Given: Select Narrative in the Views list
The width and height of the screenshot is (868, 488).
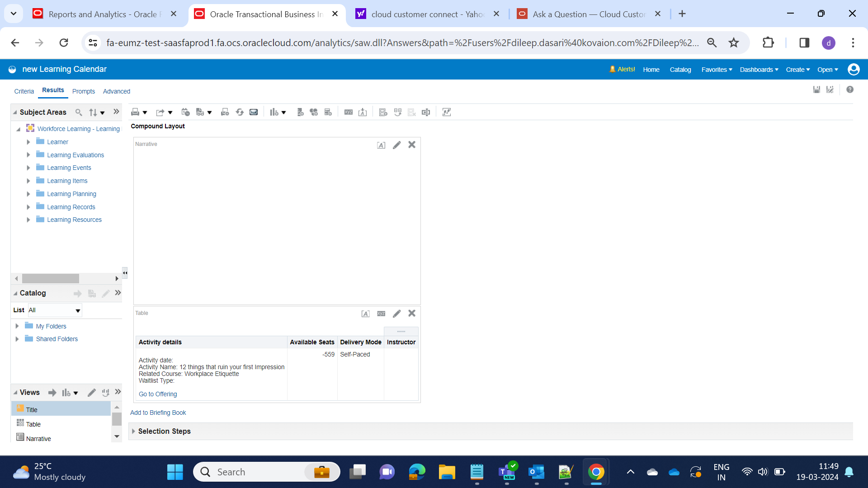Looking at the screenshot, I should click(38, 439).
